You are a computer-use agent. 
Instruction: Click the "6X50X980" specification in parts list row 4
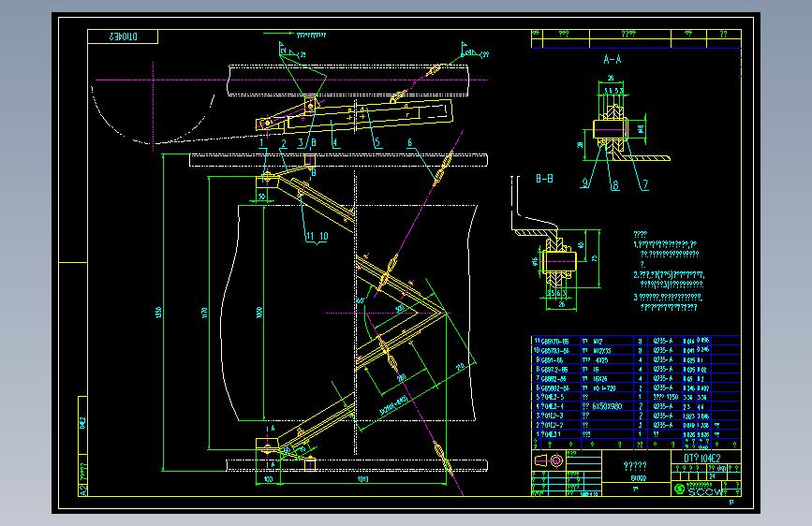tap(607, 407)
